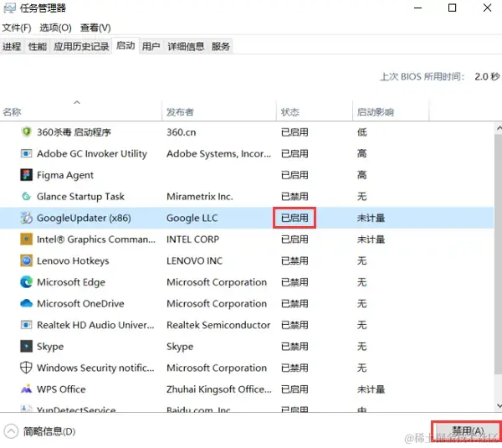Select the Adobe GC Invoker Utility name

(x=92, y=154)
